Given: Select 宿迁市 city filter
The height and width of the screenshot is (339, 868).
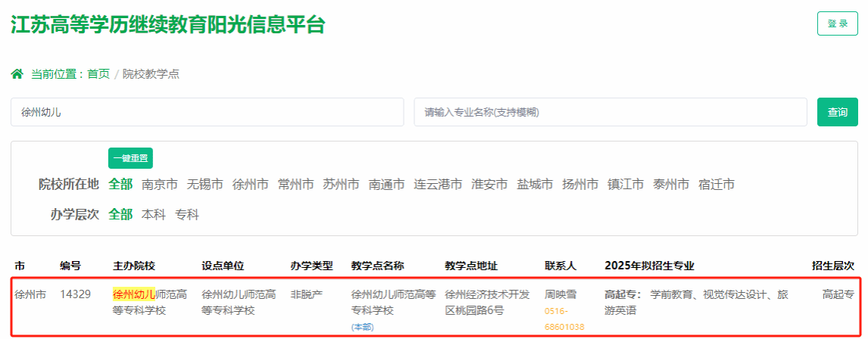Looking at the screenshot, I should pyautogui.click(x=717, y=185).
